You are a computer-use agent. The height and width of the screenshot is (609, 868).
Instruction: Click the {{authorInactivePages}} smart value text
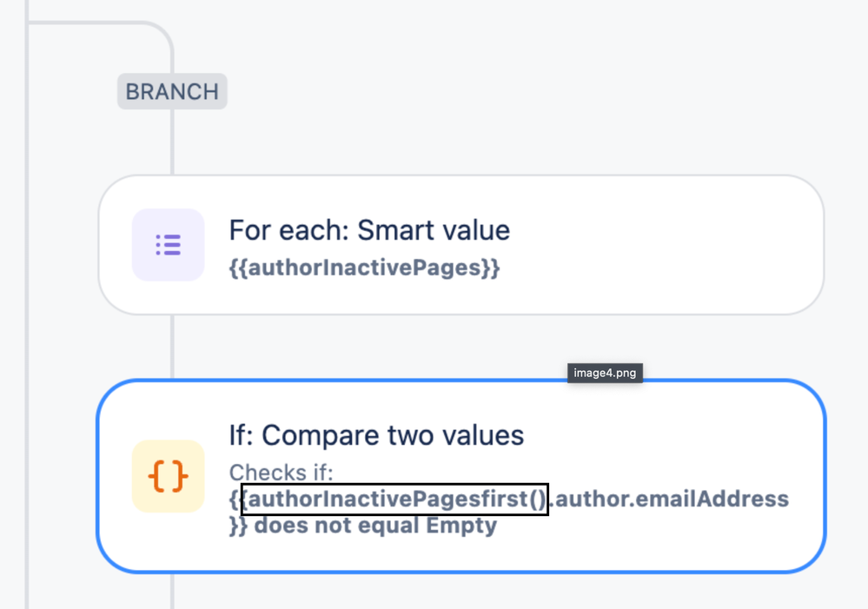click(x=364, y=268)
